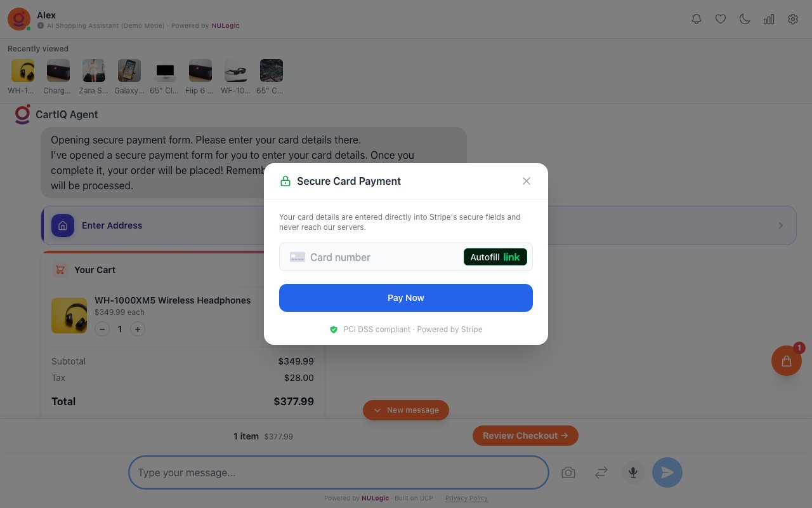Click the send message arrow icon

tap(667, 472)
